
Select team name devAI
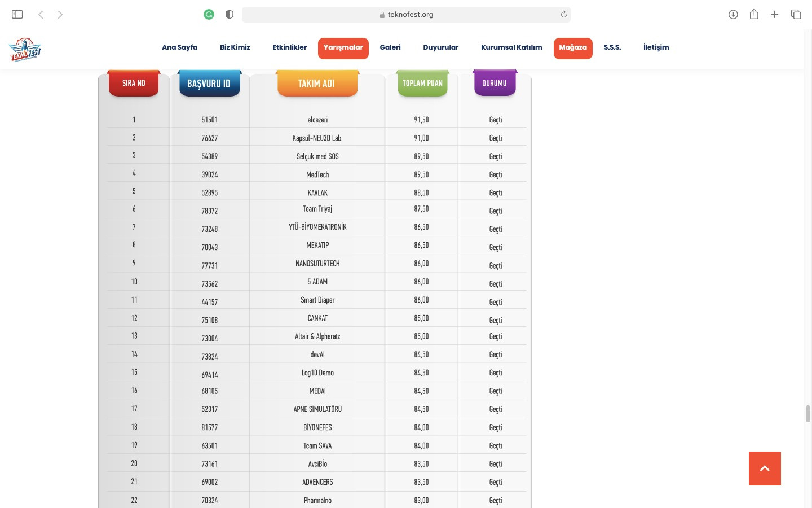click(317, 354)
